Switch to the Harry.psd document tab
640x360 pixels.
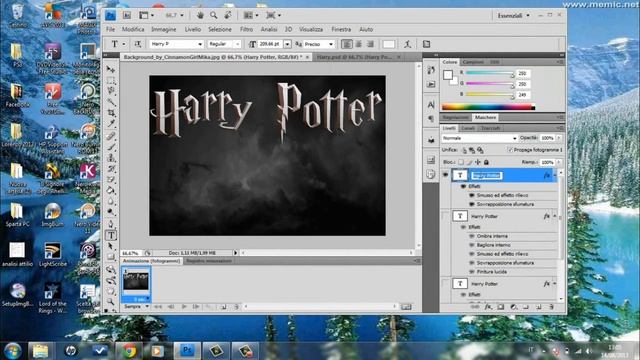tap(355, 57)
